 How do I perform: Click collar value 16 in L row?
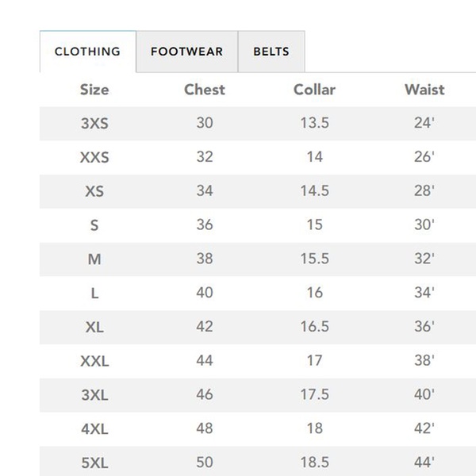(x=314, y=293)
